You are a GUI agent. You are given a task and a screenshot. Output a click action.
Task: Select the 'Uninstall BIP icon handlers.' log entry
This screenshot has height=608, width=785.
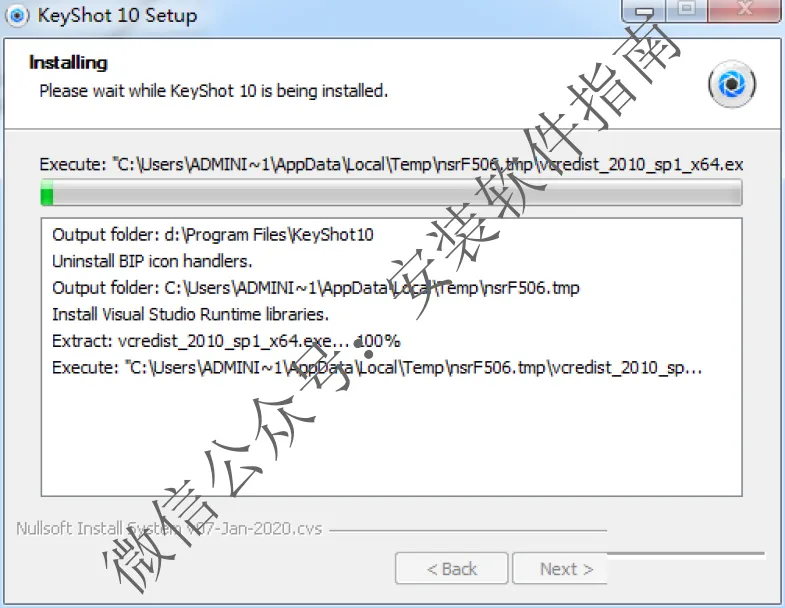[x=152, y=261]
